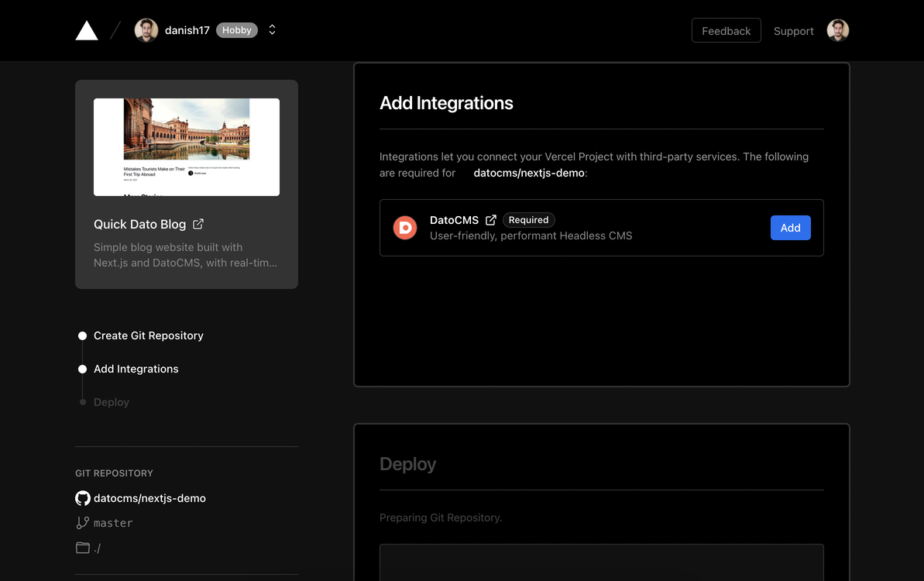Viewport: 924px width, 581px height.
Task: Click the "./" root directory path text
Action: coord(98,548)
